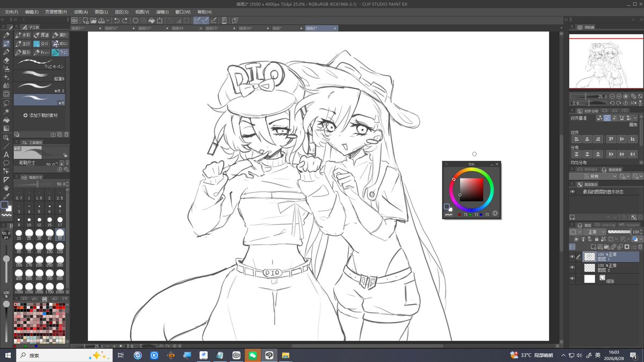The height and width of the screenshot is (362, 644).
Task: Toggle snap to special ruler in command bar
Action: [x=206, y=20]
